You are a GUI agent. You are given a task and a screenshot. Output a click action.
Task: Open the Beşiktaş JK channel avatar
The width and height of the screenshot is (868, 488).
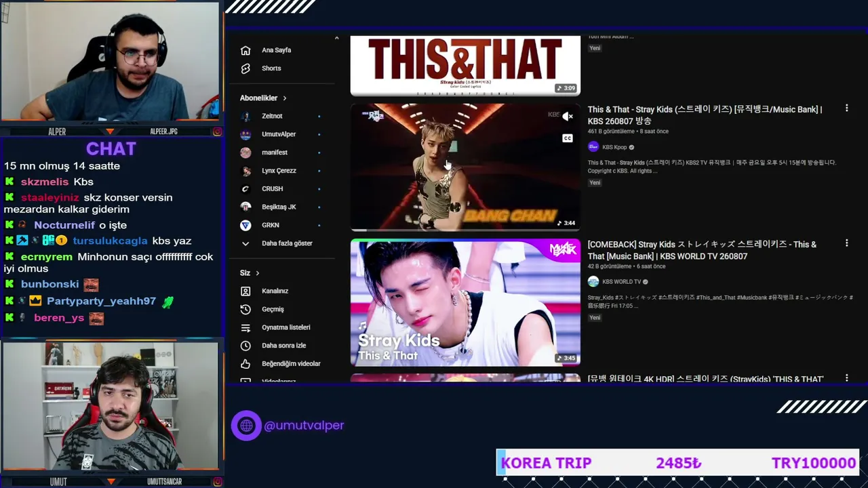point(245,207)
